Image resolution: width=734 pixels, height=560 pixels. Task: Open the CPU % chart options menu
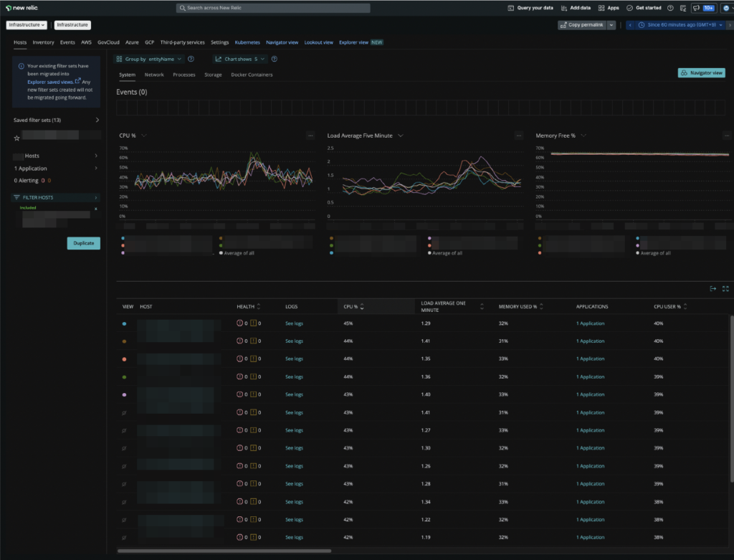click(310, 136)
